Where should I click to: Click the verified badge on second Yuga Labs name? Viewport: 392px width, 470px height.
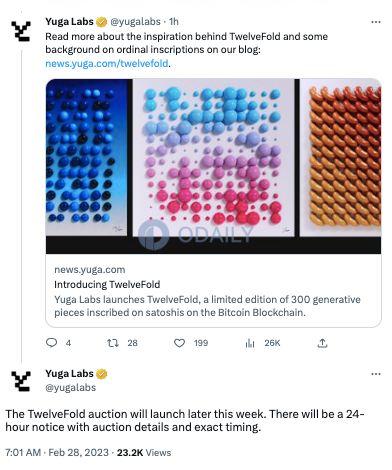point(102,374)
